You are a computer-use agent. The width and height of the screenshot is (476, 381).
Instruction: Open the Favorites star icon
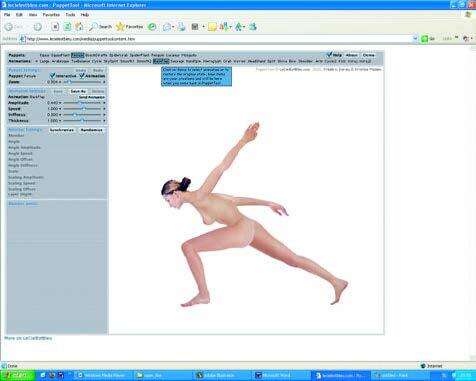click(120, 27)
